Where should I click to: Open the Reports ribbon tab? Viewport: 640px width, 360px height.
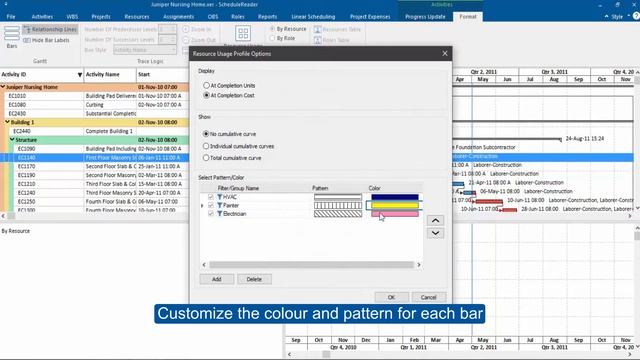point(267,17)
